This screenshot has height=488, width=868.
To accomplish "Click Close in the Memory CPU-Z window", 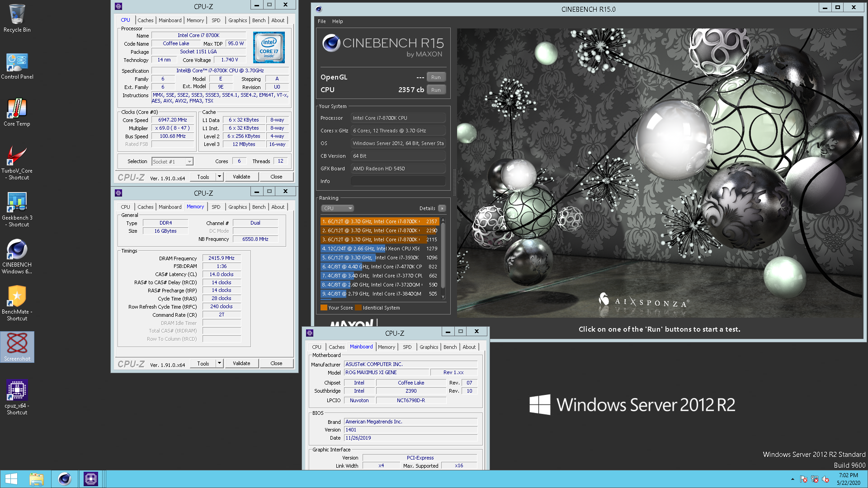I will (x=276, y=363).
